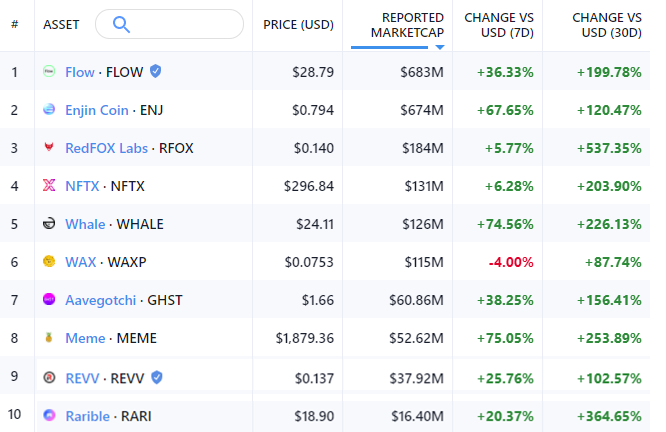The image size is (666, 432).
Task: Select the $18.90 price cell
Action: 314,416
